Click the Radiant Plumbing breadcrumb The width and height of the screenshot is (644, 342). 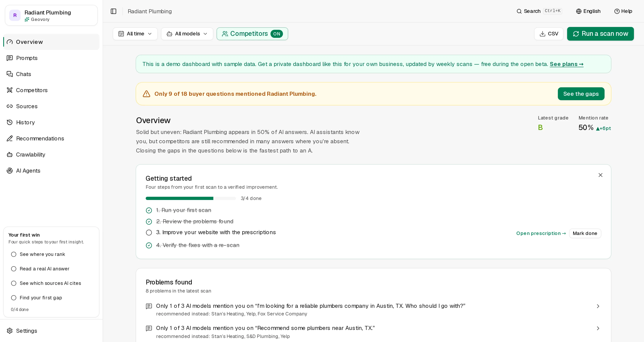tap(150, 11)
